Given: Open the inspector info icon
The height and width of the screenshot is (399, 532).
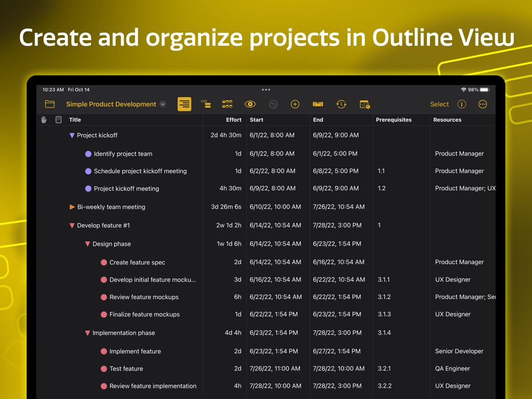Looking at the screenshot, I should [461, 104].
